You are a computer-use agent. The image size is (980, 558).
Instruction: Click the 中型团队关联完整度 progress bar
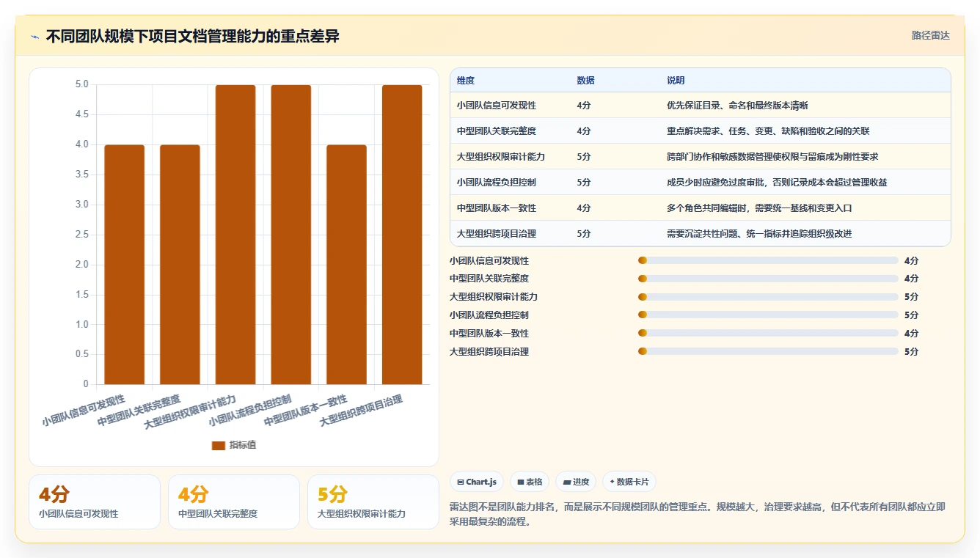click(x=768, y=279)
